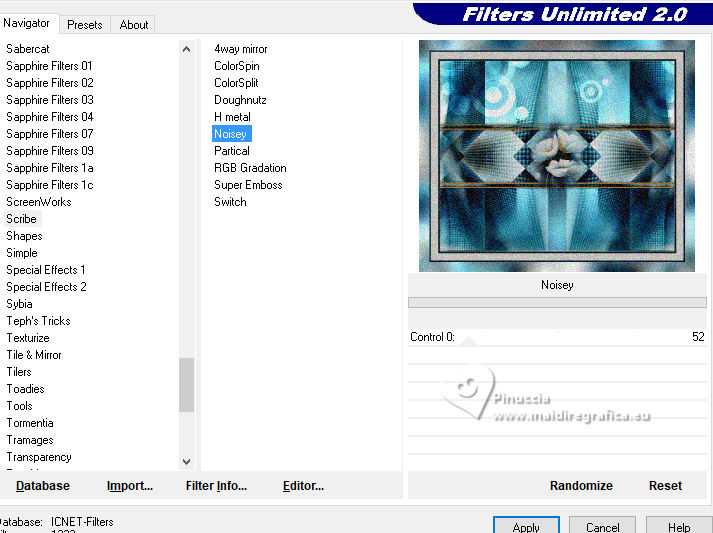Click the category list scroll-down arrow

tap(186, 462)
